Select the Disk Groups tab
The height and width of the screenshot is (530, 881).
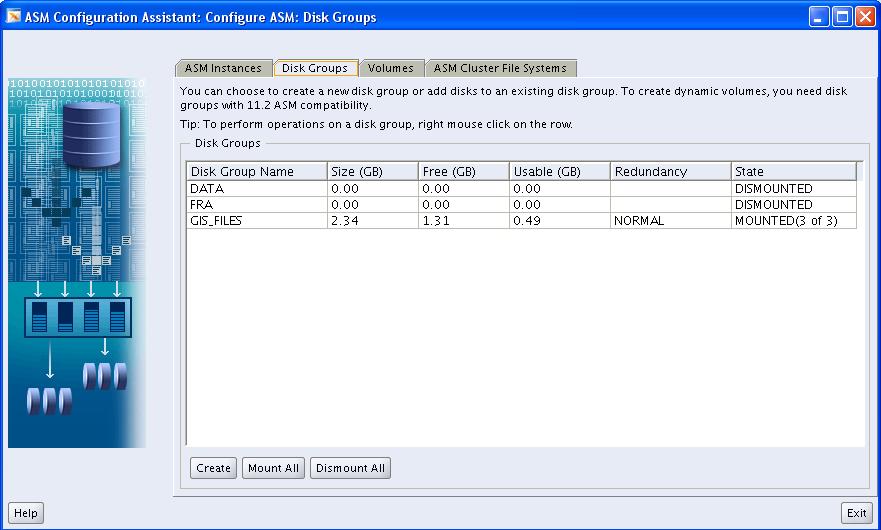click(x=315, y=68)
